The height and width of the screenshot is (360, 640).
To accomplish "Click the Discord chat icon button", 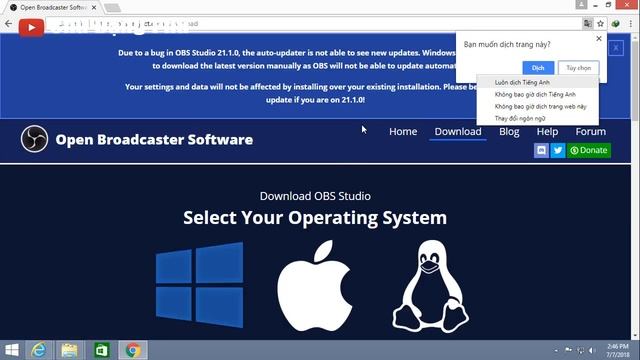I will (541, 150).
